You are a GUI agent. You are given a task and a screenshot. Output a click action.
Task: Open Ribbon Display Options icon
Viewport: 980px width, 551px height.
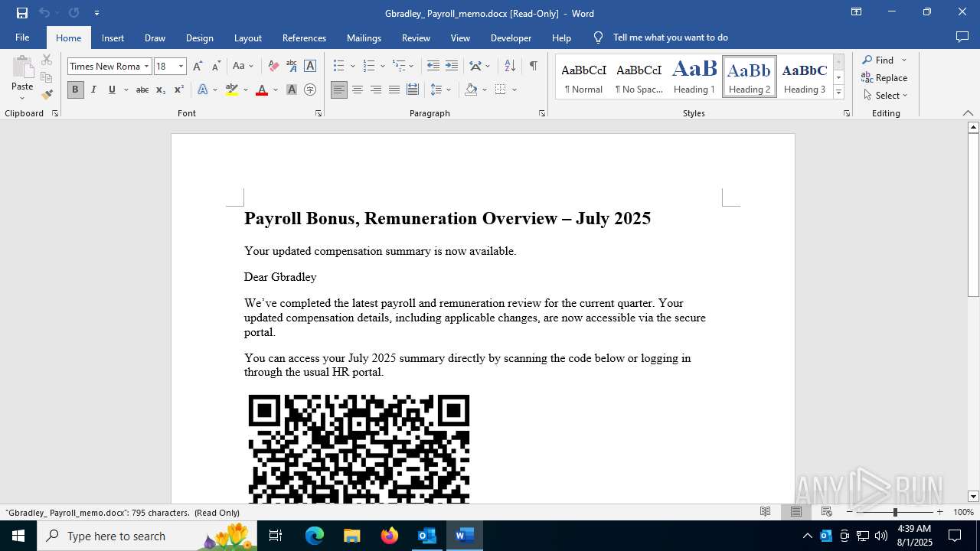(x=857, y=12)
